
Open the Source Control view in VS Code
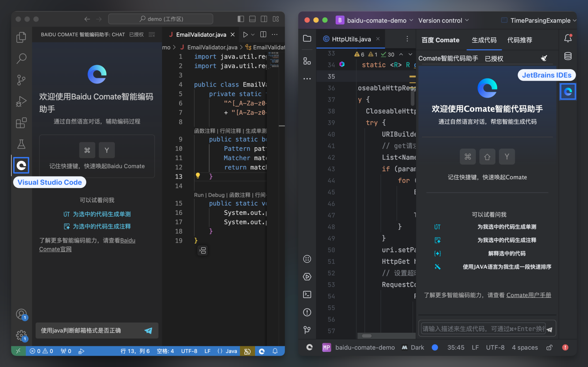tap(21, 80)
